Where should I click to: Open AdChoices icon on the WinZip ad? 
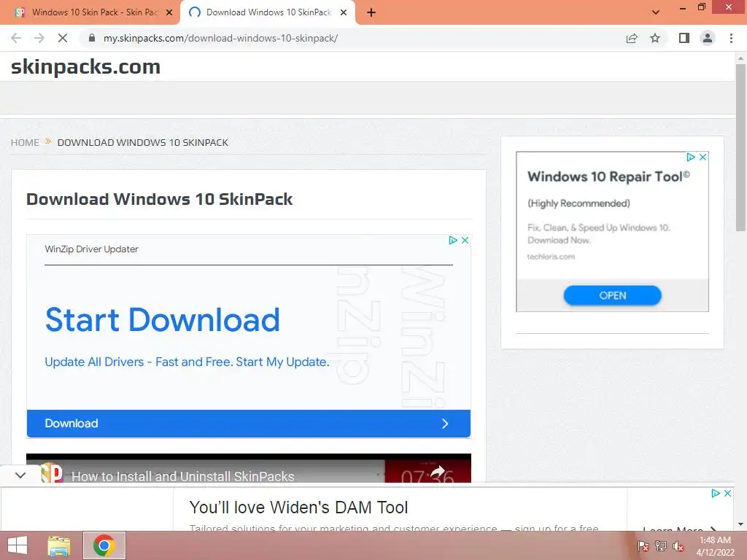[452, 240]
